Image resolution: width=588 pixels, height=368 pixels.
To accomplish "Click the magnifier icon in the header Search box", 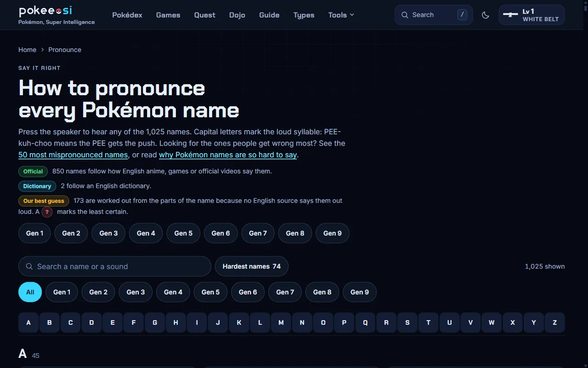I will click(405, 15).
